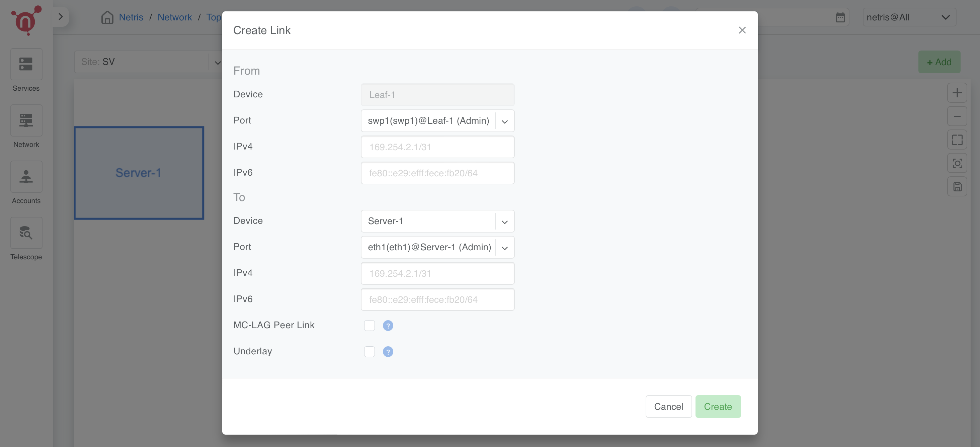Enable the Underlay checkbox

click(x=369, y=352)
